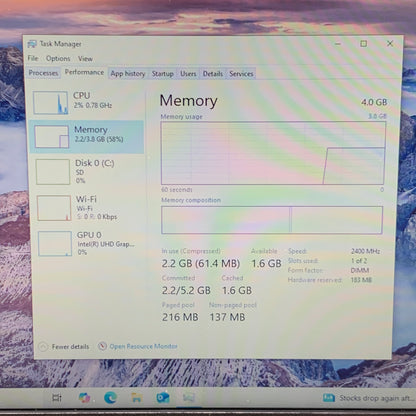Click the Wi-Fi mini graph thumbnail
The width and height of the screenshot is (416, 416).
[54, 208]
